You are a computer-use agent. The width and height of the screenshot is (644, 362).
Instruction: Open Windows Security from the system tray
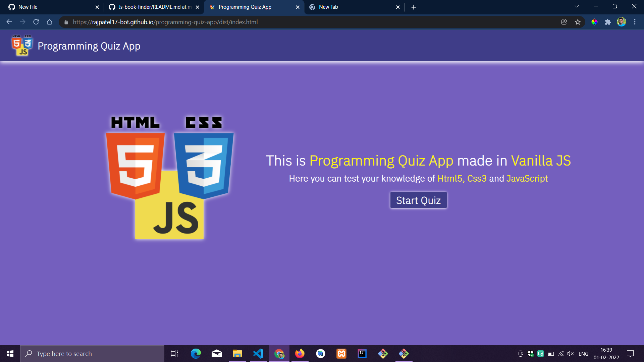[530, 353]
